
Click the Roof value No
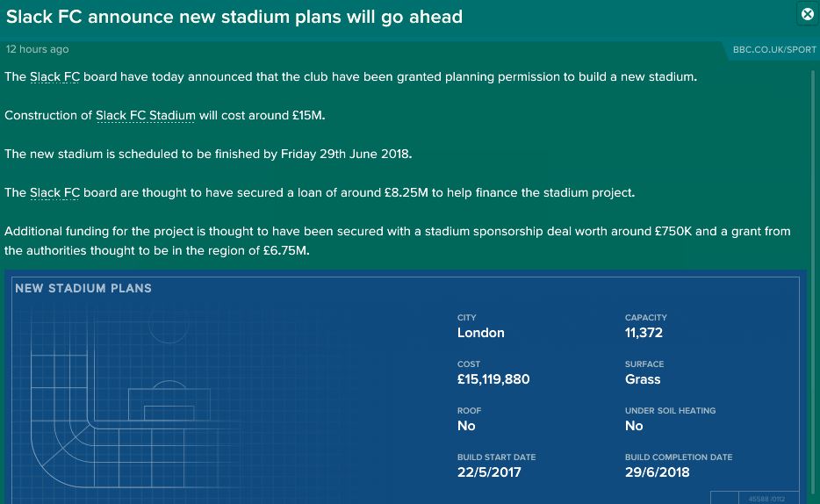(x=466, y=426)
